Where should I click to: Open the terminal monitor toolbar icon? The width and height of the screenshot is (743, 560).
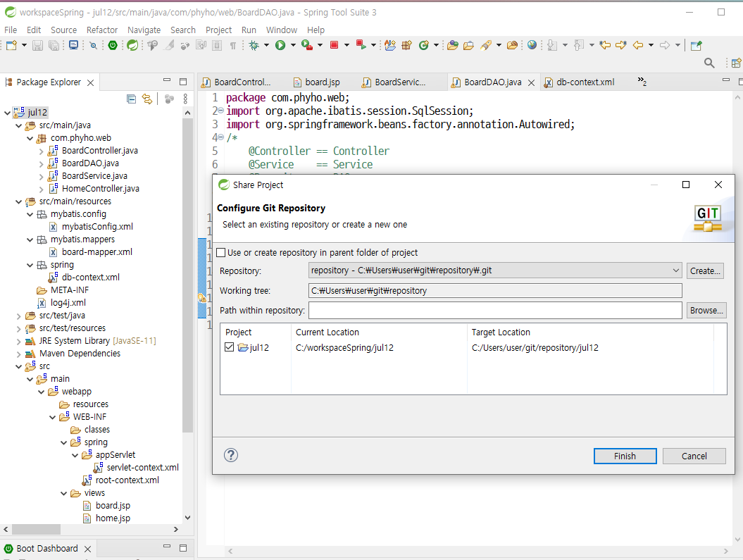[73, 46]
